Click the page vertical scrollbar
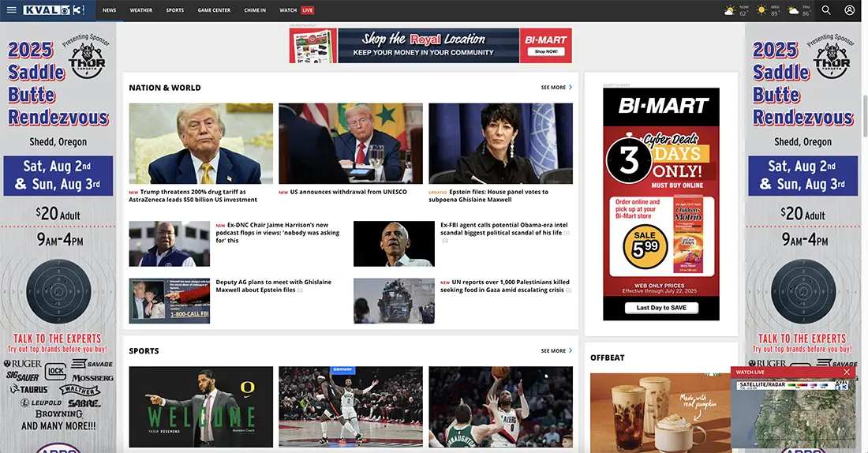This screenshot has width=868, height=453. (865, 116)
